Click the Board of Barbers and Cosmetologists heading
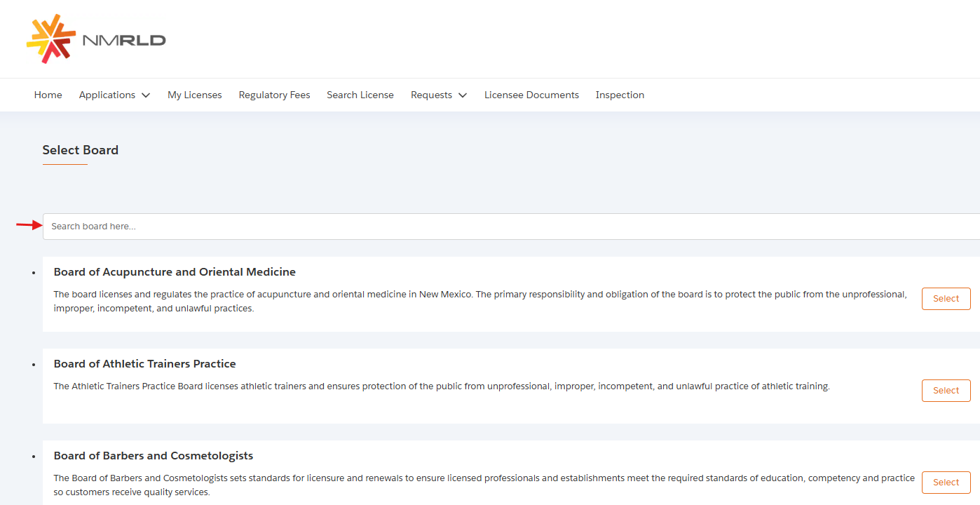Image resolution: width=980 pixels, height=505 pixels. (153, 456)
